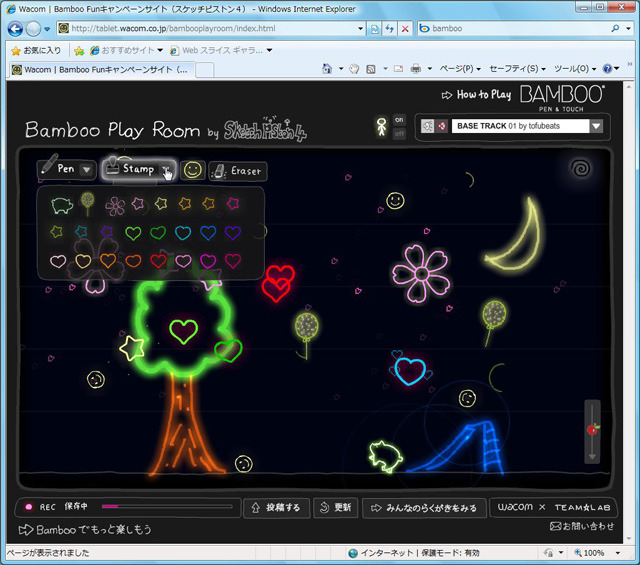640x565 pixels.
Task: Click the How to Play link
Action: tap(476, 95)
